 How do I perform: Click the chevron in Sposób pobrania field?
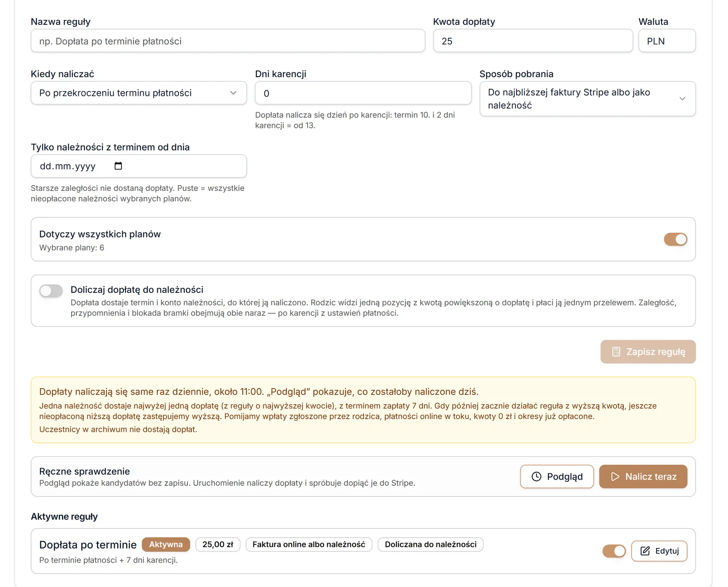pyautogui.click(x=682, y=99)
